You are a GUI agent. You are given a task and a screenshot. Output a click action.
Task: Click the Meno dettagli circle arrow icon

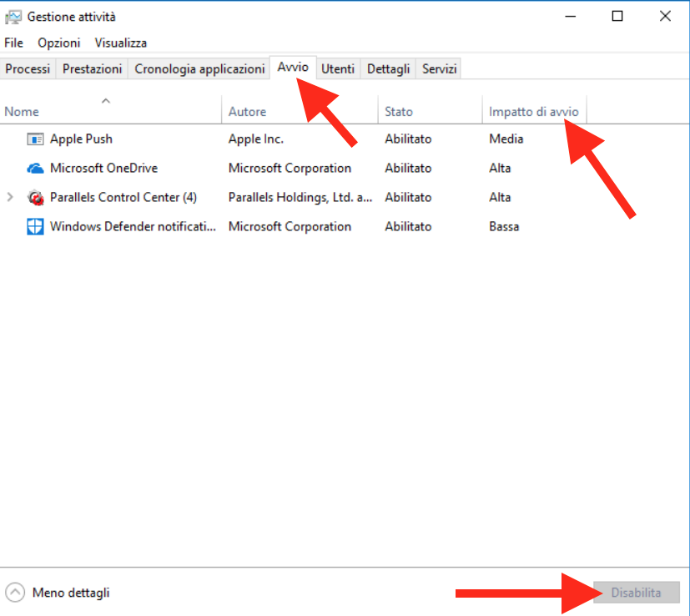(15, 593)
